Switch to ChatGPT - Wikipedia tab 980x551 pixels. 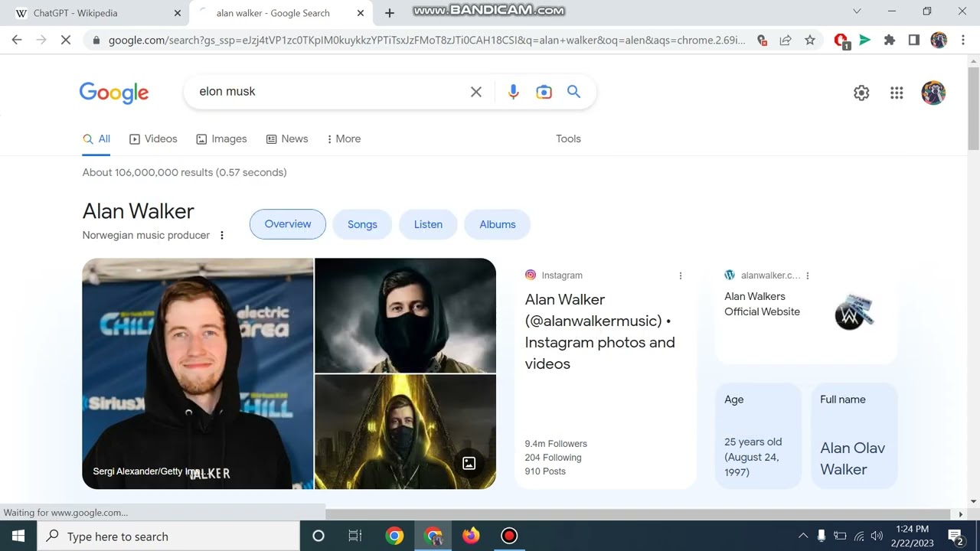pyautogui.click(x=94, y=13)
